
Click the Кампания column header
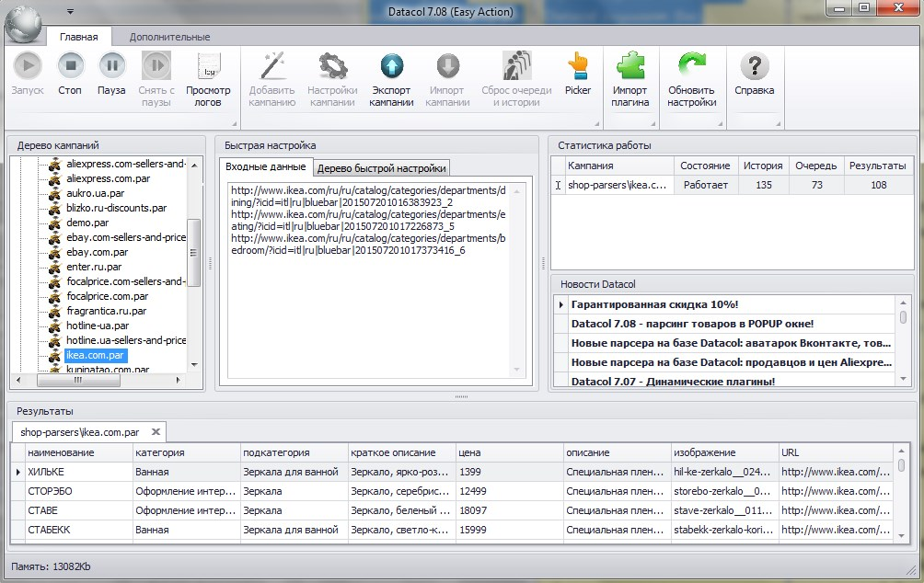618,166
